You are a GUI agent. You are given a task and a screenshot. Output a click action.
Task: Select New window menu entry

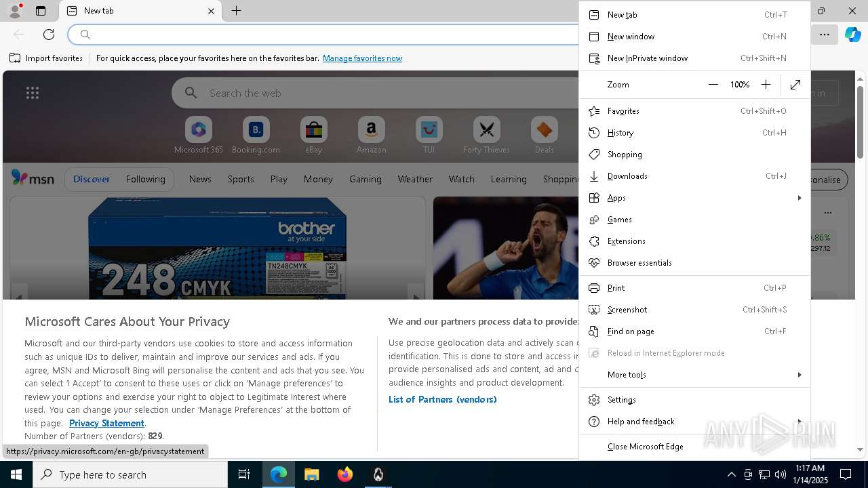695,37
